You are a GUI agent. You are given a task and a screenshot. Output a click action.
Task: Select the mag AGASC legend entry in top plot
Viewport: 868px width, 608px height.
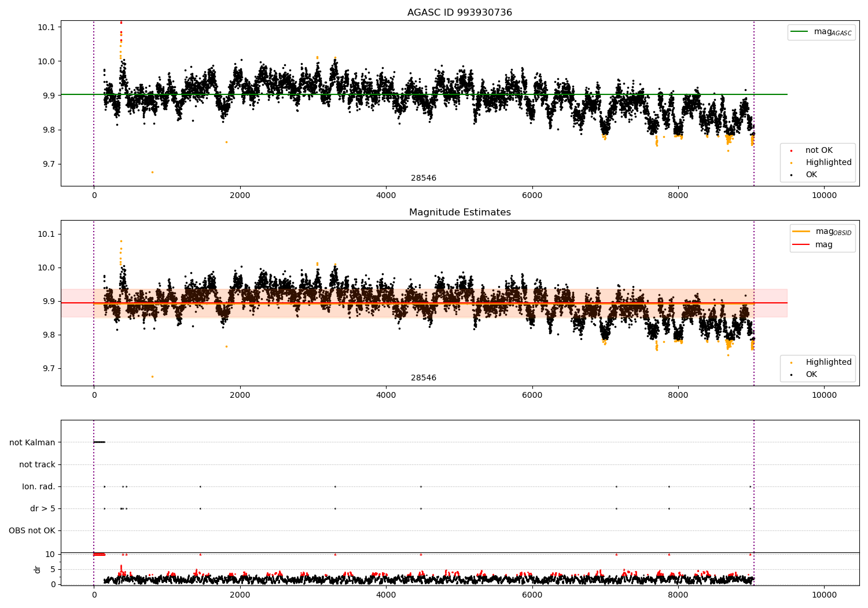pos(821,32)
